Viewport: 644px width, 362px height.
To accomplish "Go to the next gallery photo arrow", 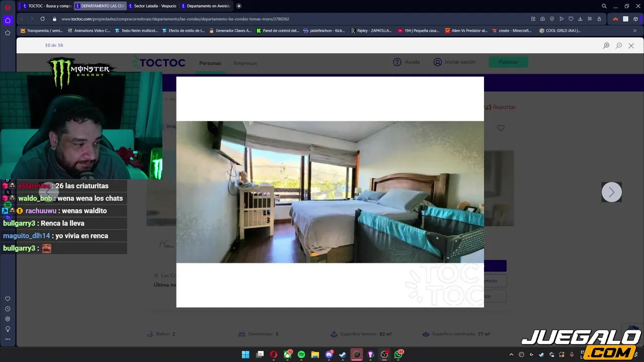I will click(612, 192).
